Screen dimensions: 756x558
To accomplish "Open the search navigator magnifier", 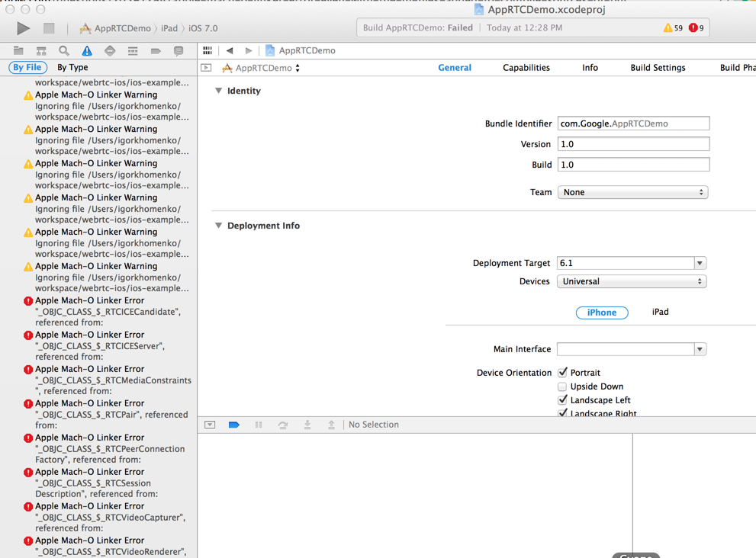I will point(63,50).
